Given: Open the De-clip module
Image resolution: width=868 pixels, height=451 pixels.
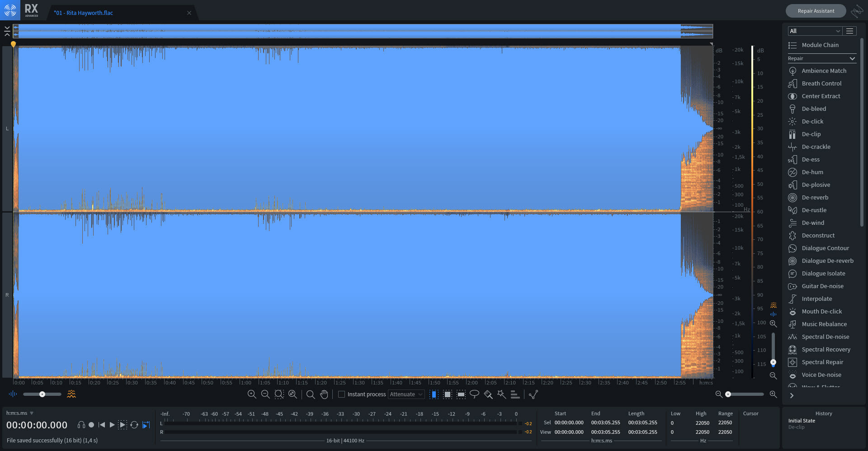Looking at the screenshot, I should tap(811, 134).
